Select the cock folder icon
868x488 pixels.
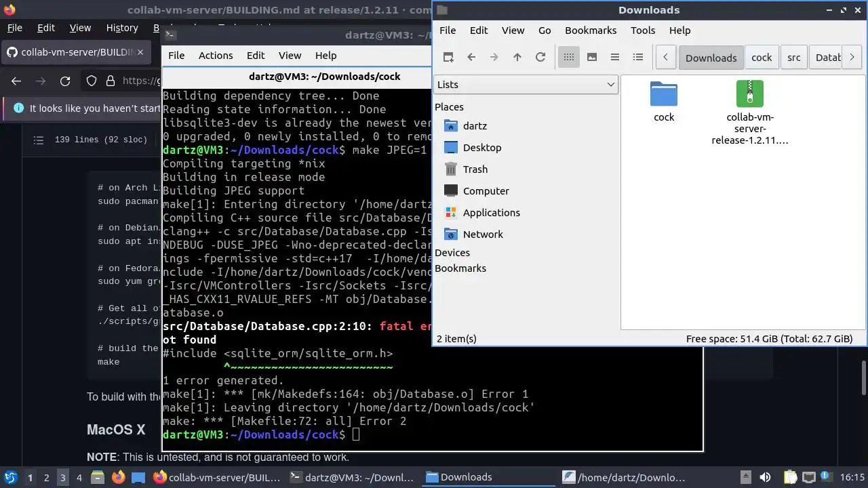tap(664, 94)
